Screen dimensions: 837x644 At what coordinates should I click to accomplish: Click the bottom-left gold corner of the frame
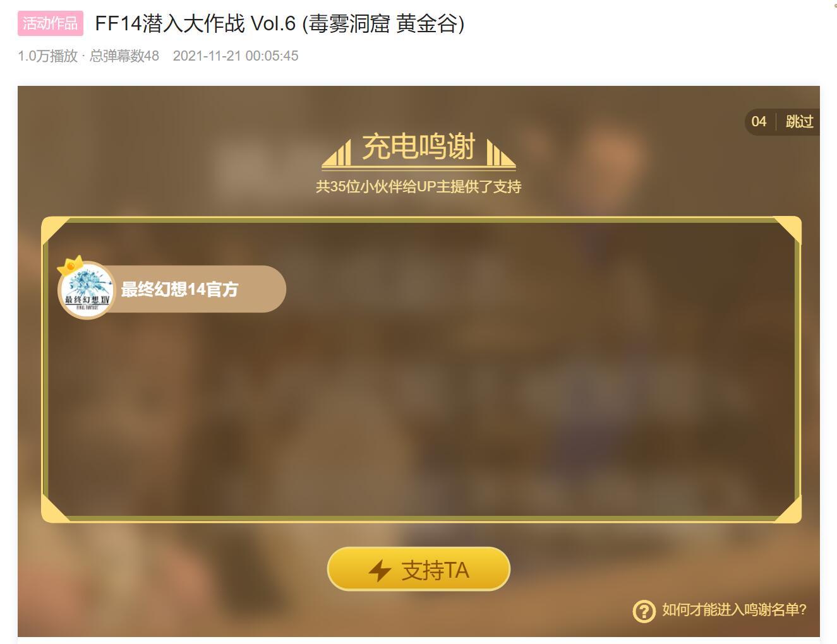click(x=56, y=509)
